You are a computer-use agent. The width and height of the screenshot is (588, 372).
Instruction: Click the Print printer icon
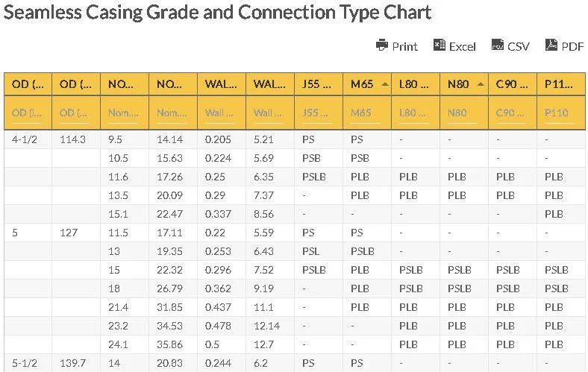point(382,45)
